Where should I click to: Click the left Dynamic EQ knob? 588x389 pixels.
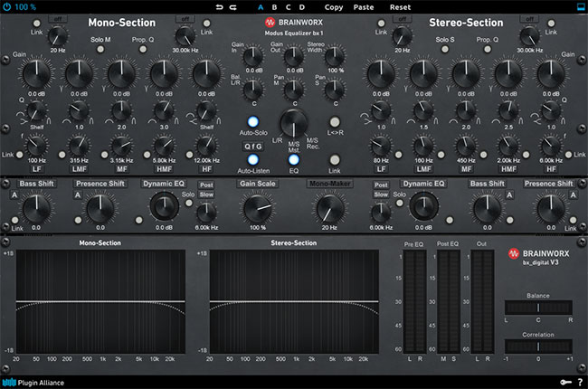click(164, 207)
